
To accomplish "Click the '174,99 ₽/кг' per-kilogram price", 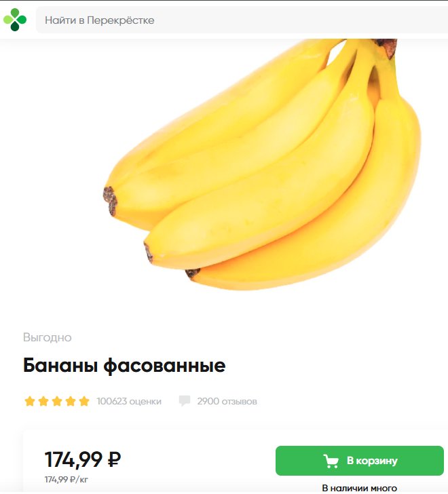I will pos(66,480).
